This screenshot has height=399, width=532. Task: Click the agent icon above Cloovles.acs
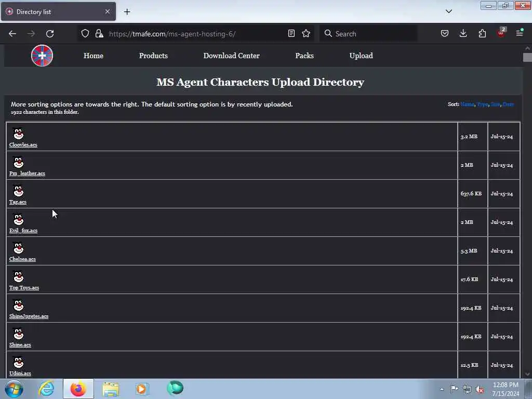[18, 134]
